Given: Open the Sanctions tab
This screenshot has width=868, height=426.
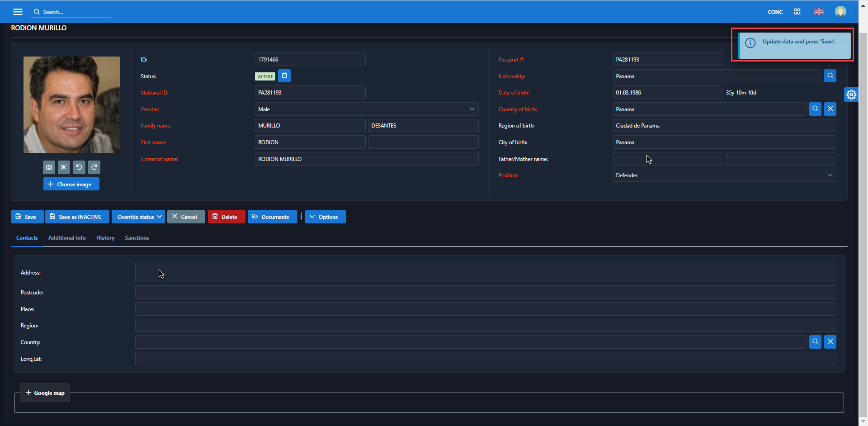Looking at the screenshot, I should click(137, 238).
